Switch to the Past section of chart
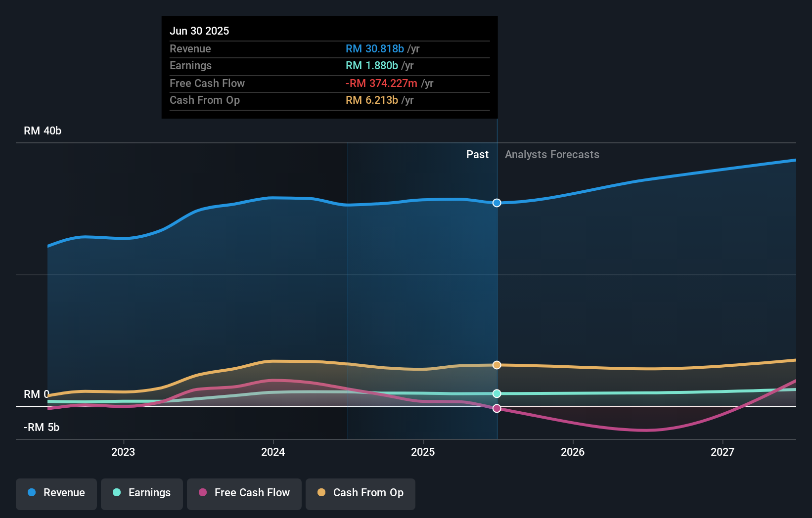This screenshot has width=812, height=518. tap(477, 155)
